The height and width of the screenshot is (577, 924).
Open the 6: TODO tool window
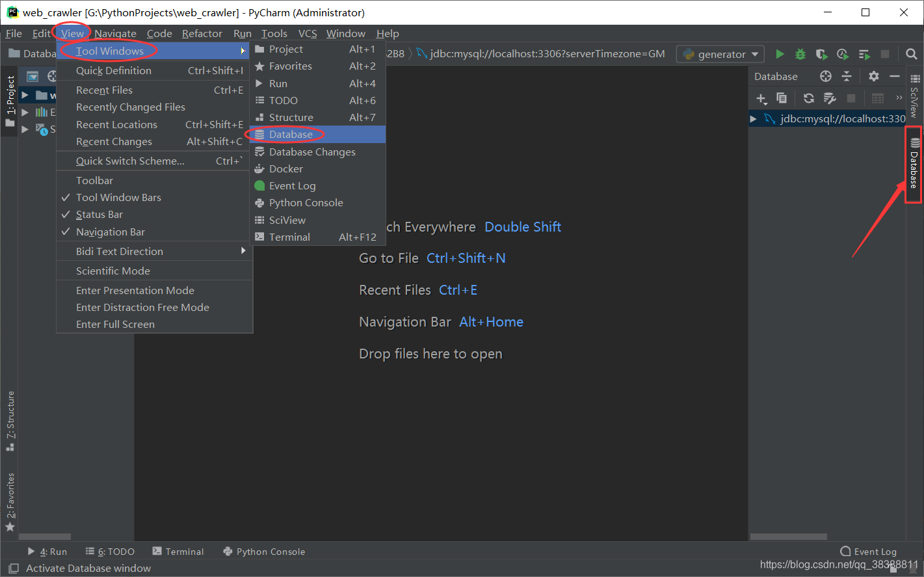[x=110, y=552]
